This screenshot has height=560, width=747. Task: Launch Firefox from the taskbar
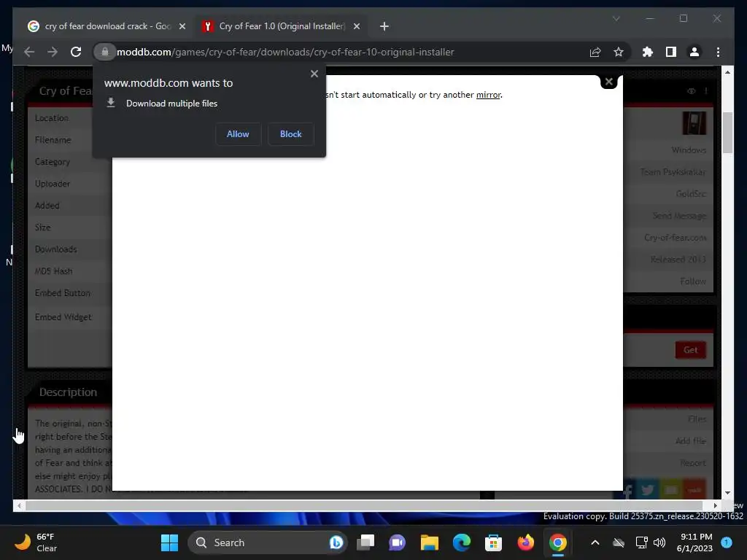[x=525, y=542]
